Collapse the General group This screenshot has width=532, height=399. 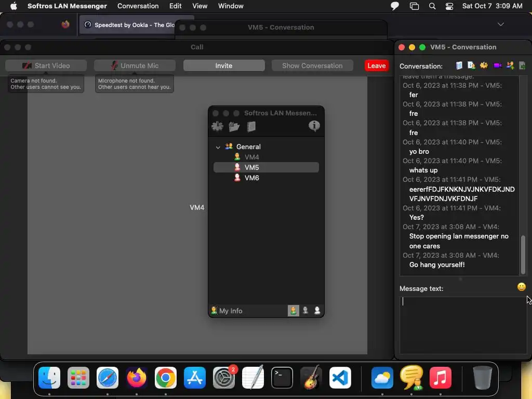point(218,147)
